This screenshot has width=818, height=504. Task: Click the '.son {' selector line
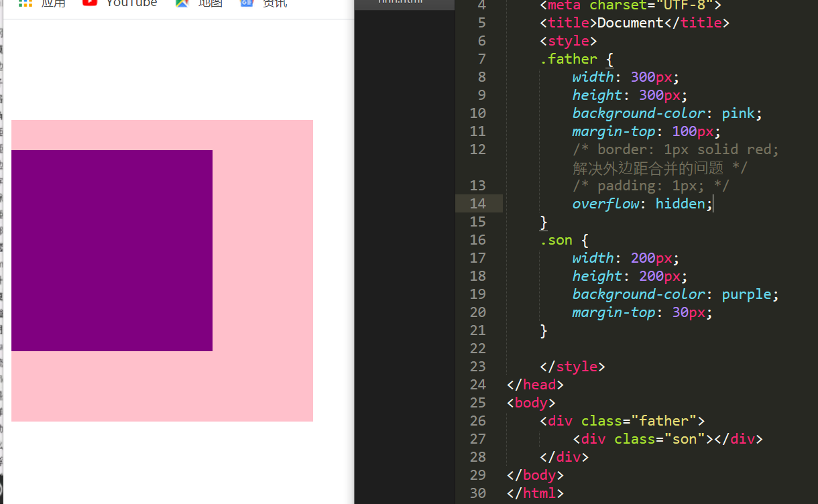pos(565,240)
